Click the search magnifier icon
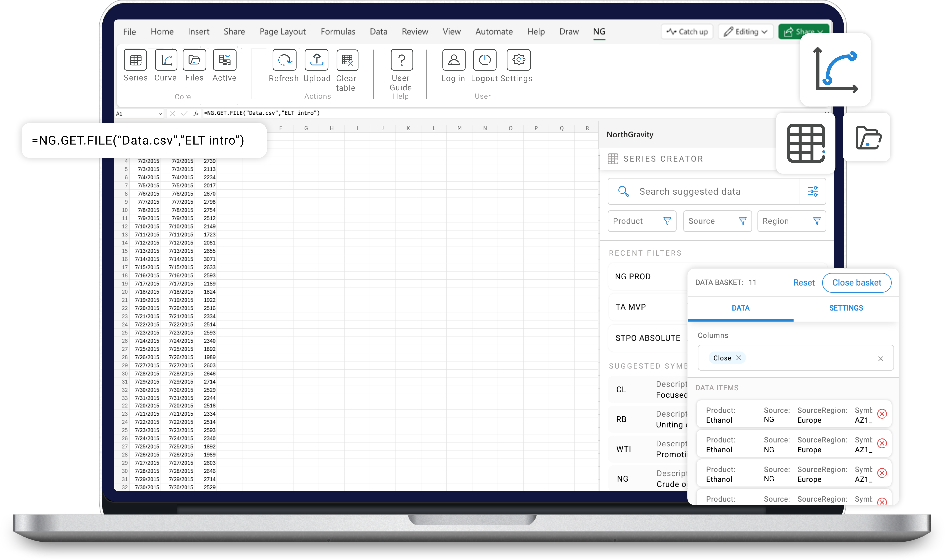The image size is (945, 560). (623, 191)
